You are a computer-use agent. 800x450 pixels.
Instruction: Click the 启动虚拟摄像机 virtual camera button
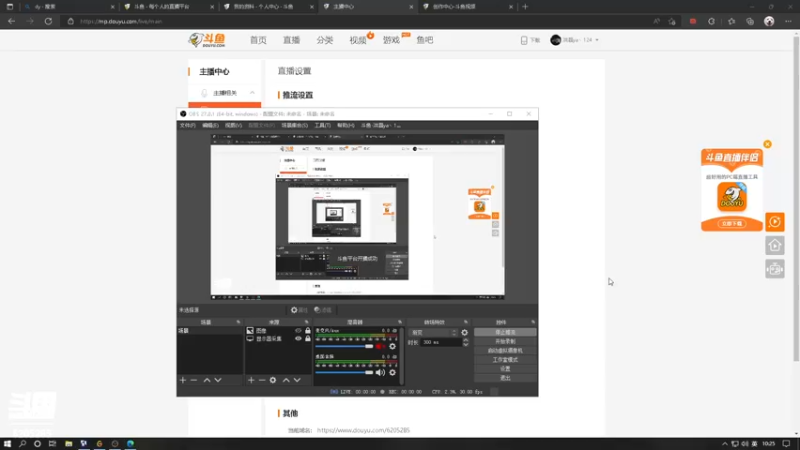(x=505, y=351)
